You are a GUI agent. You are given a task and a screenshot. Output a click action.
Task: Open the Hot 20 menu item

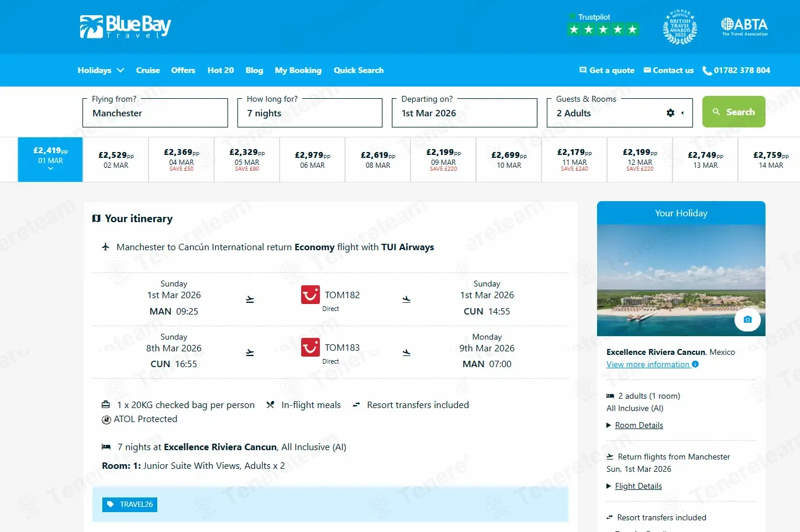[220, 70]
